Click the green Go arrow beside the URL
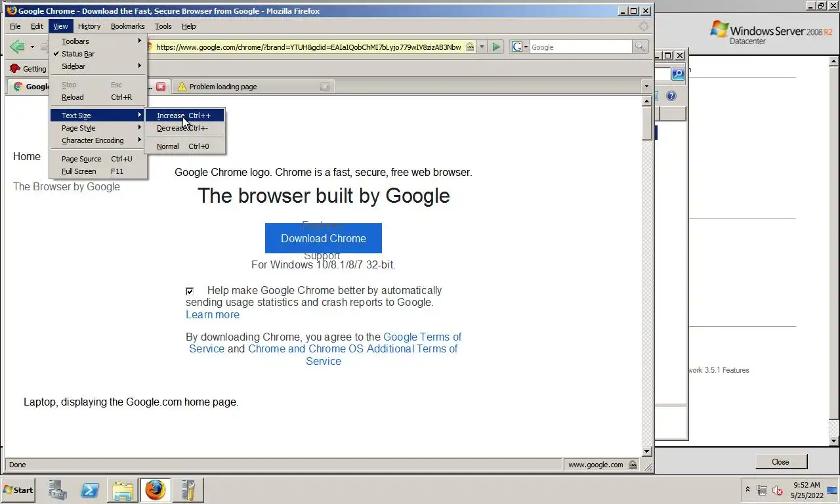The image size is (840, 504). [497, 47]
